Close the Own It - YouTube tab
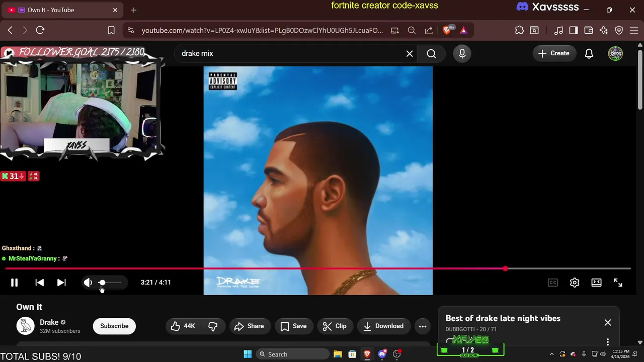This screenshot has height=362, width=644. click(x=115, y=10)
